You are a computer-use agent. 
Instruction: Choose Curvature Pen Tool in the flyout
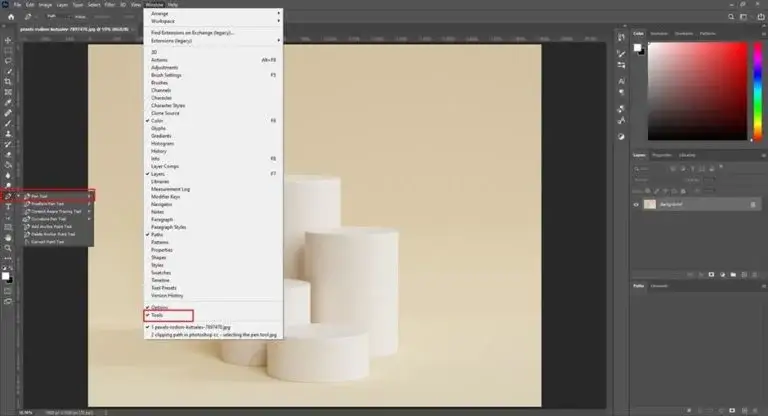56,219
